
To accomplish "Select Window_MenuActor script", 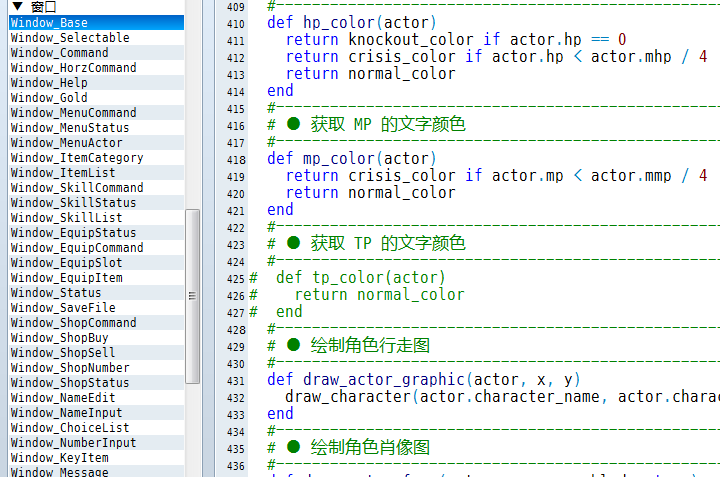I will (96, 143).
